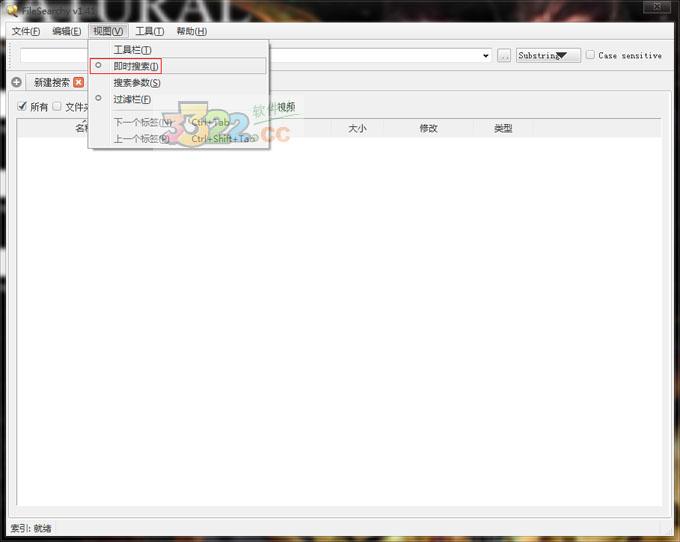This screenshot has height=542, width=680.
Task: Sort by 大小 column header
Action: (357, 128)
